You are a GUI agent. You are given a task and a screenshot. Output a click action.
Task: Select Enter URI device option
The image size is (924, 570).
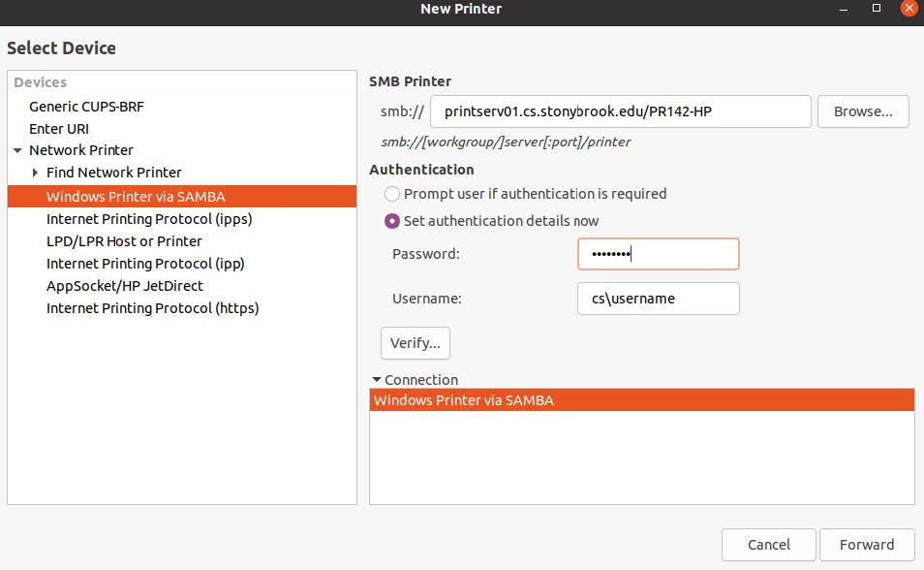[59, 128]
